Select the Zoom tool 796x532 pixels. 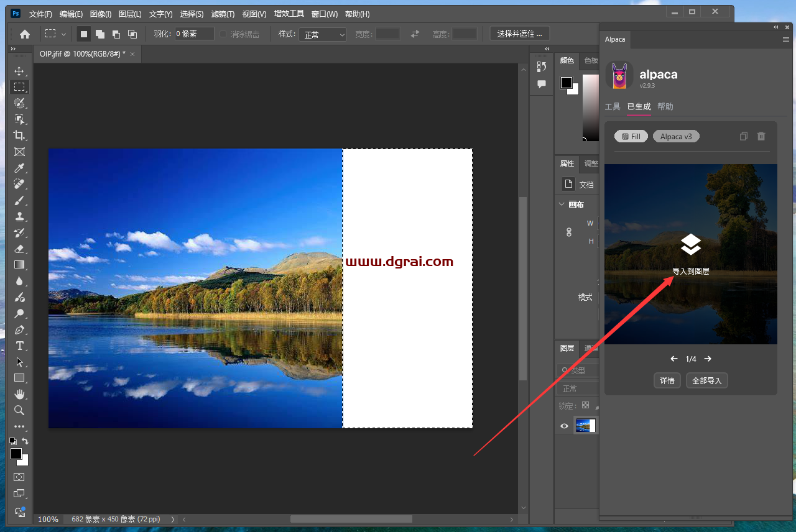[x=19, y=410]
